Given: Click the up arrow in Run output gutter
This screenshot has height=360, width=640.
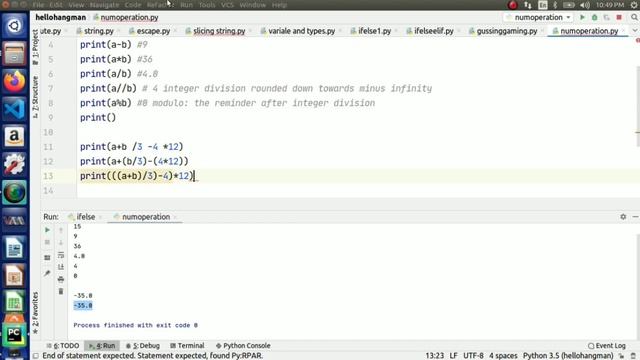Looking at the screenshot, I should coord(61,230).
